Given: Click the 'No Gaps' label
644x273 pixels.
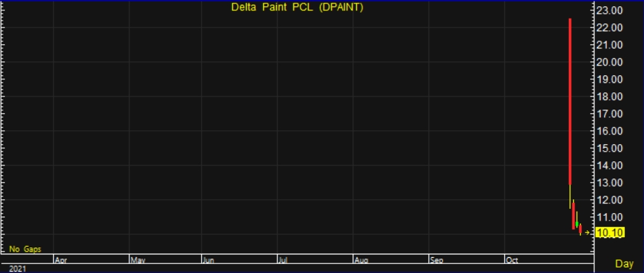Looking at the screenshot, I should pos(25,249).
